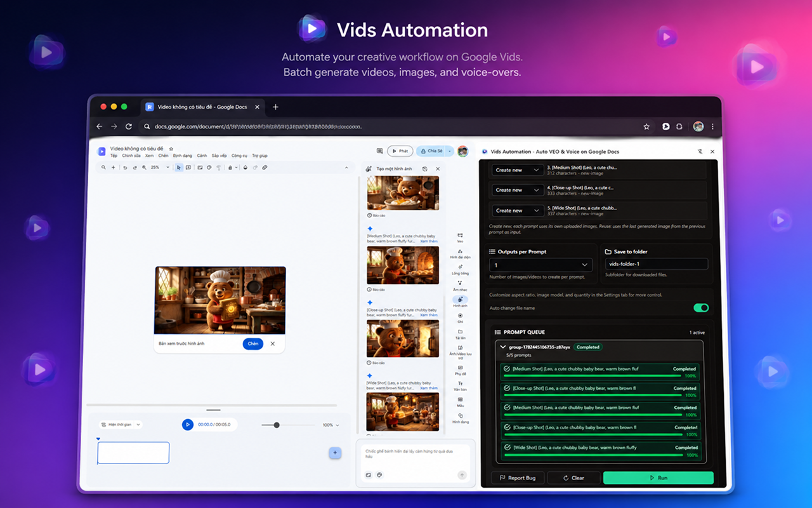Click the attach image icon in prompt box

(369, 474)
